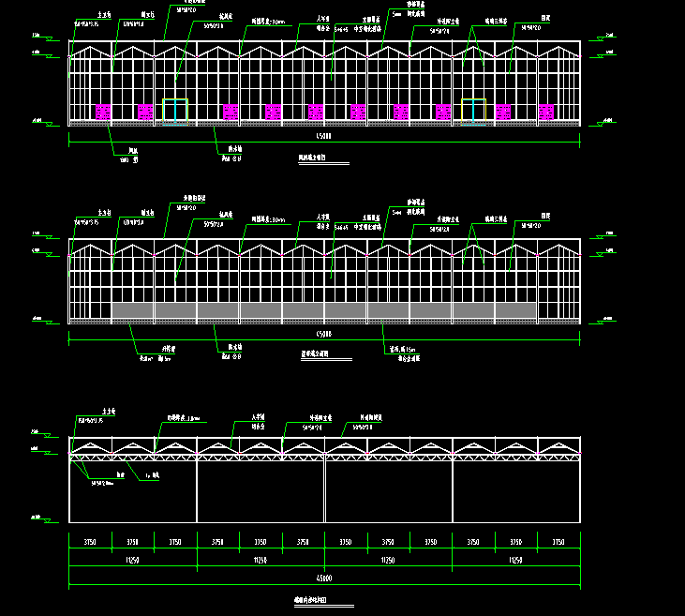
Task: Click the rightmost magenta panel in top elevation
Action: [546, 113]
